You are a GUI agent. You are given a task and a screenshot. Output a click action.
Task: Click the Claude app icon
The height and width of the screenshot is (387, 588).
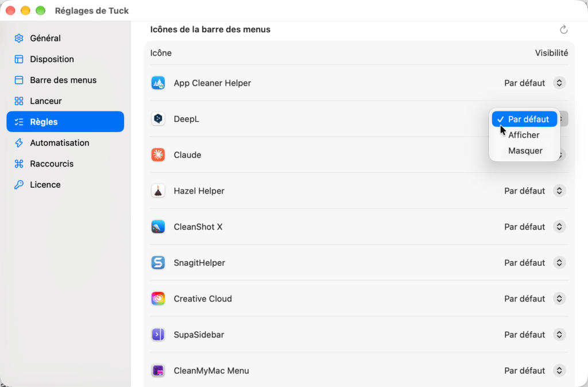(x=158, y=155)
